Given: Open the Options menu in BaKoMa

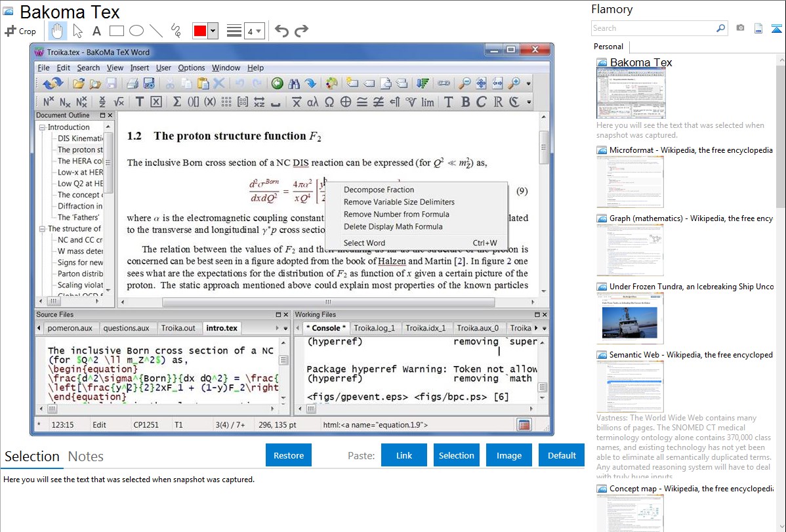Looking at the screenshot, I should tap(192, 68).
